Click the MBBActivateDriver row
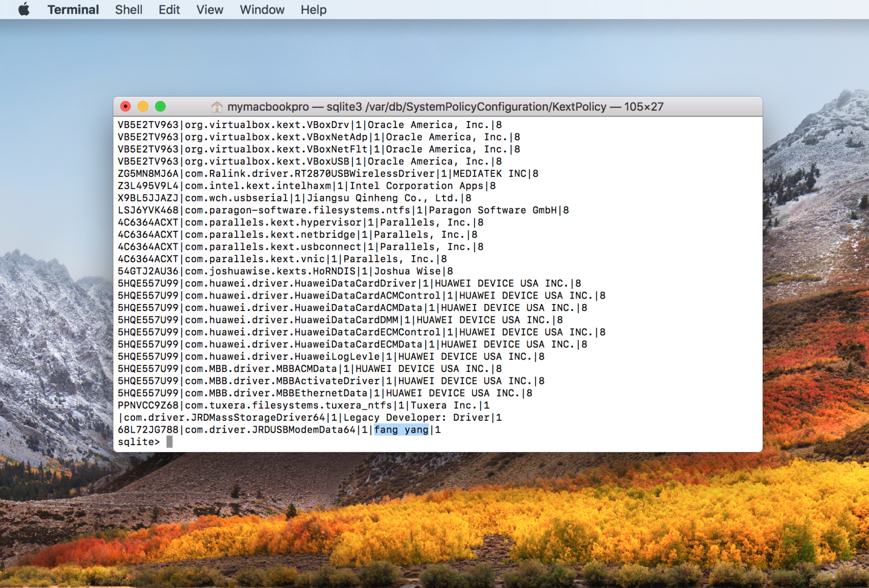 coord(331,381)
